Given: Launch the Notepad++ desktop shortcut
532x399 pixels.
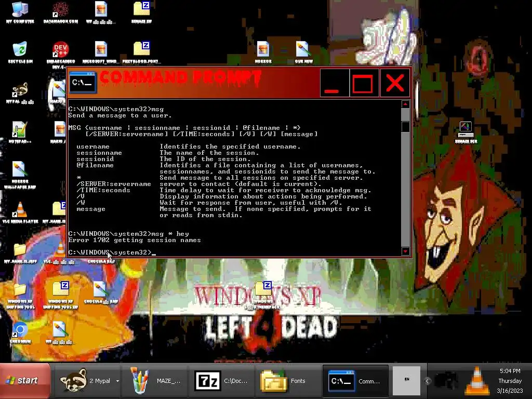Looking at the screenshot, I should coord(20,132).
